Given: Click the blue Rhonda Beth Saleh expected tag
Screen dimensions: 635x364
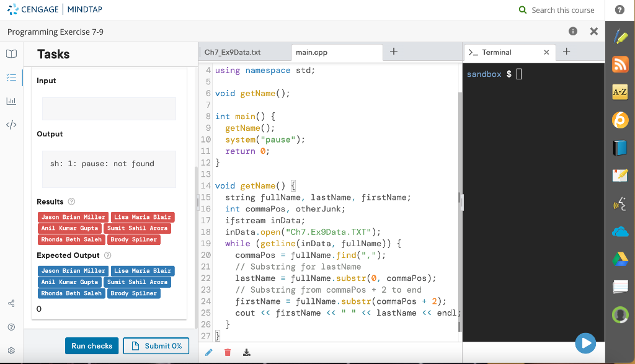Looking at the screenshot, I should (71, 293).
